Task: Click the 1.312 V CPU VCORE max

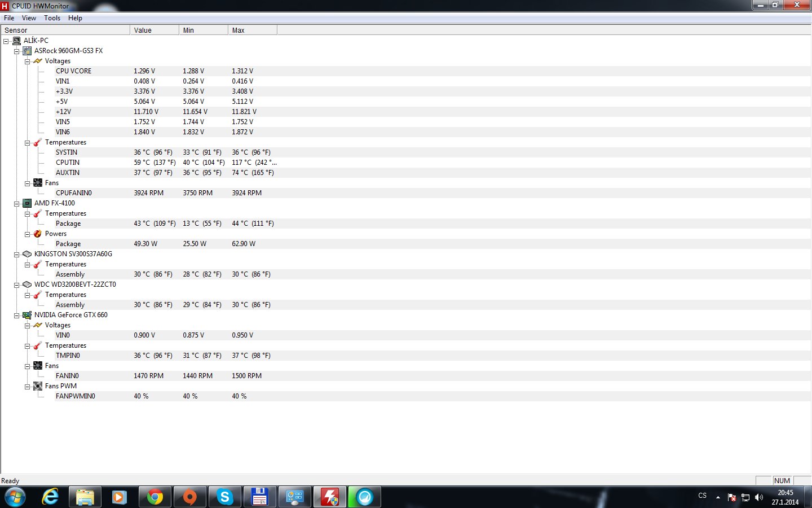Action: tap(242, 71)
